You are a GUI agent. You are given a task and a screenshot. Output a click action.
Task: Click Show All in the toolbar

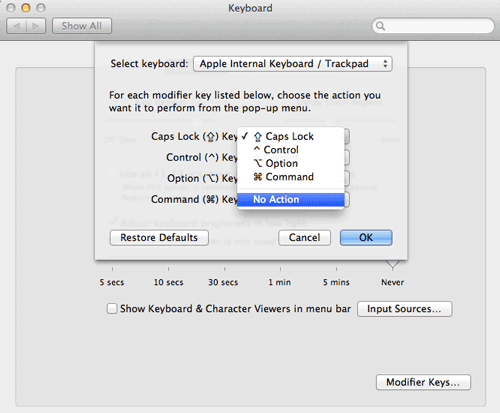click(82, 26)
